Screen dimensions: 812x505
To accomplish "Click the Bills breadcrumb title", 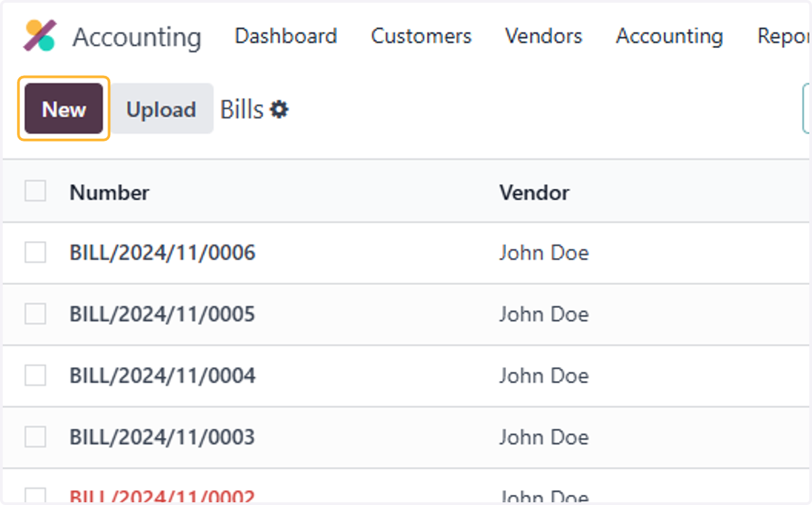I will pos(242,109).
